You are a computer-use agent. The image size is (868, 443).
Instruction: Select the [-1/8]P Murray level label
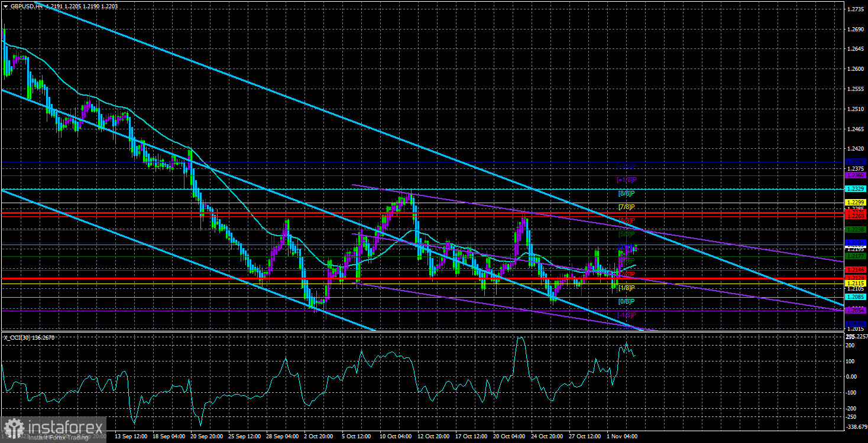pos(627,315)
